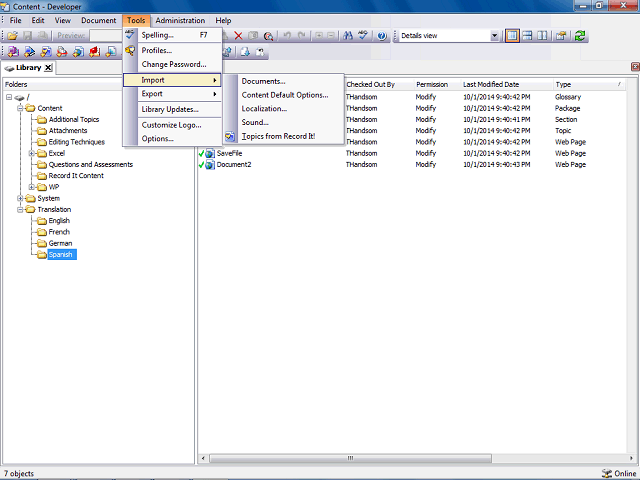Click the Profiles menu icon

(130, 50)
